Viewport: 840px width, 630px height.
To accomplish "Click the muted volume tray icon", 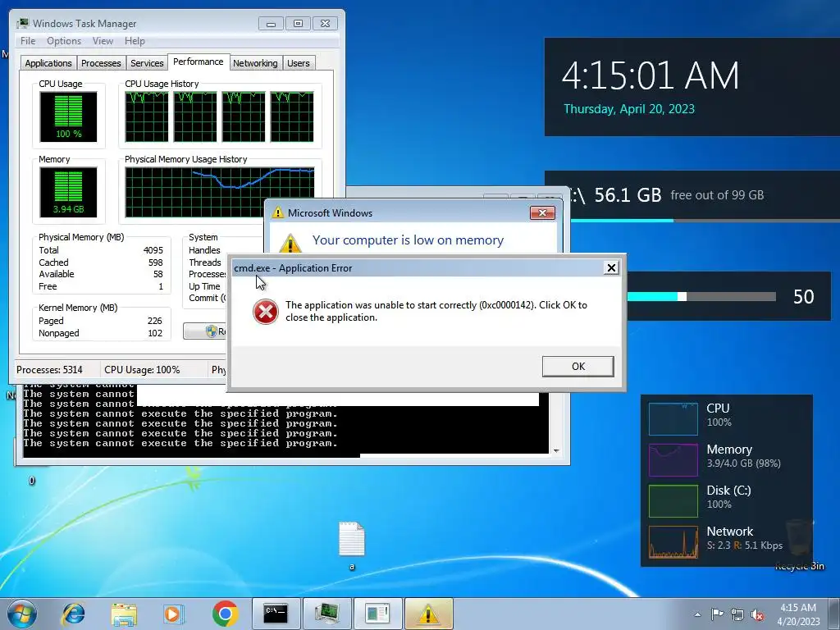I will tap(757, 614).
